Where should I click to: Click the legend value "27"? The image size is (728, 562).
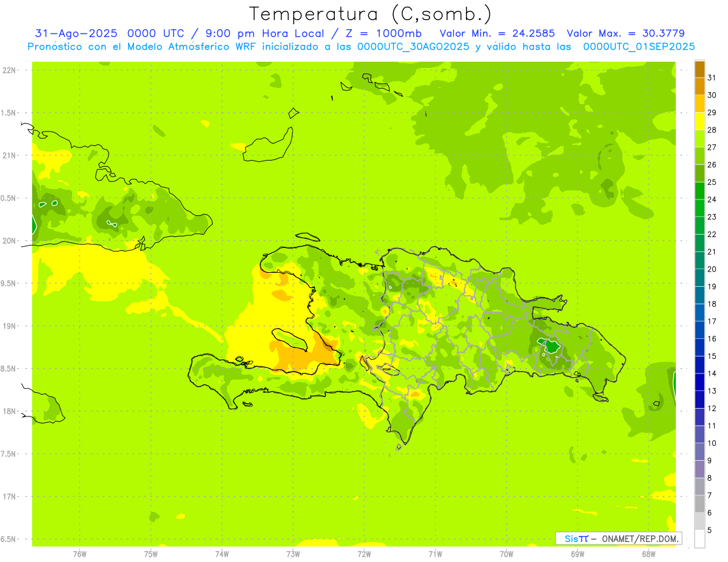pos(712,147)
